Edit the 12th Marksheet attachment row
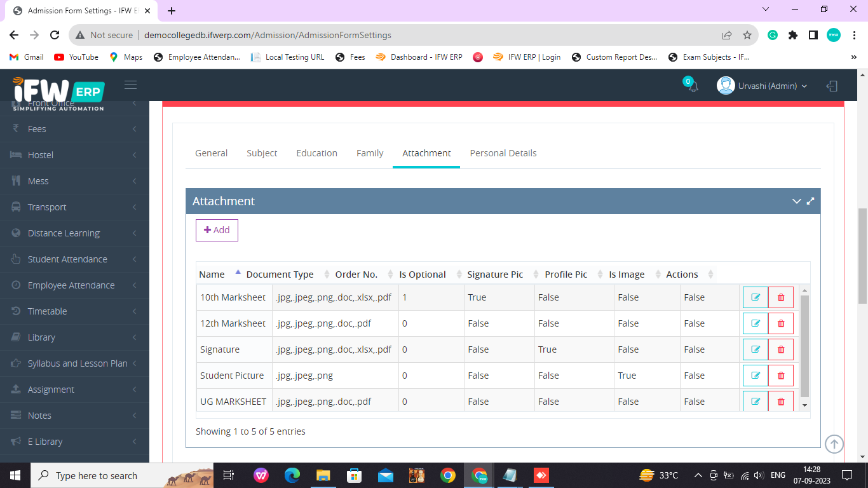868x488 pixels. pyautogui.click(x=756, y=323)
